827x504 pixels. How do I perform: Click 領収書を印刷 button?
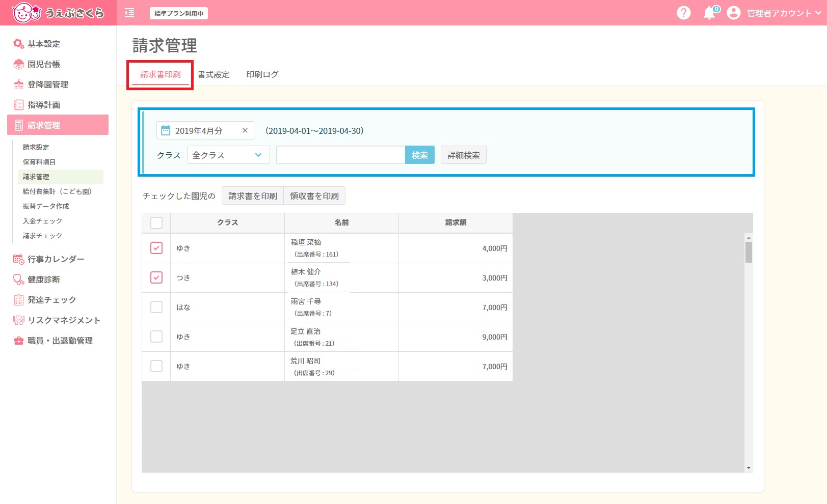click(x=314, y=195)
